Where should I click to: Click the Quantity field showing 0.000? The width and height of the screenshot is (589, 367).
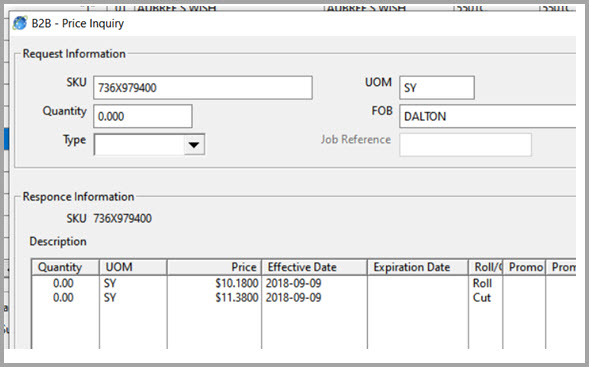click(x=143, y=116)
